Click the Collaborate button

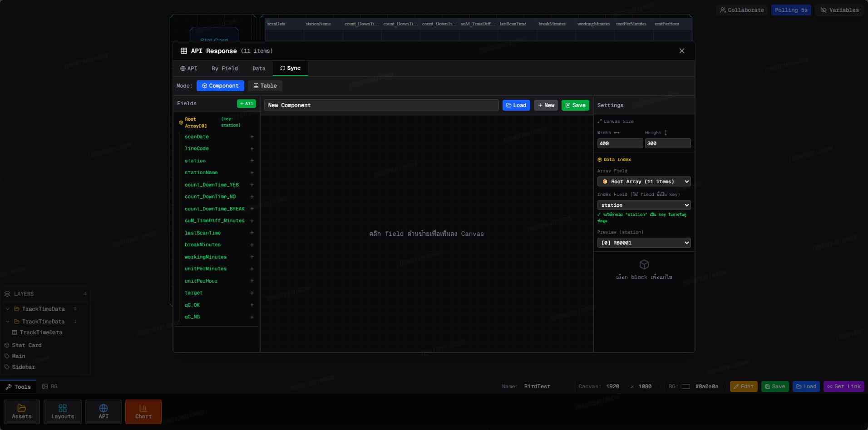pyautogui.click(x=742, y=10)
